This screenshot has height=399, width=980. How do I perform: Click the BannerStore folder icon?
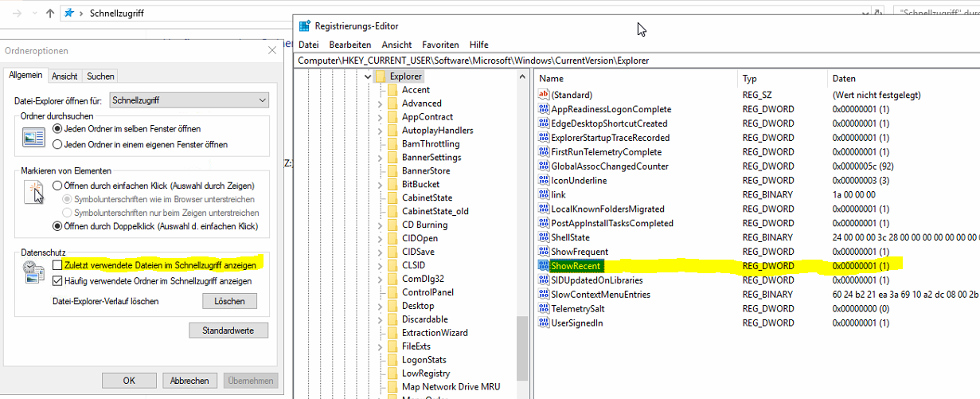coord(392,171)
